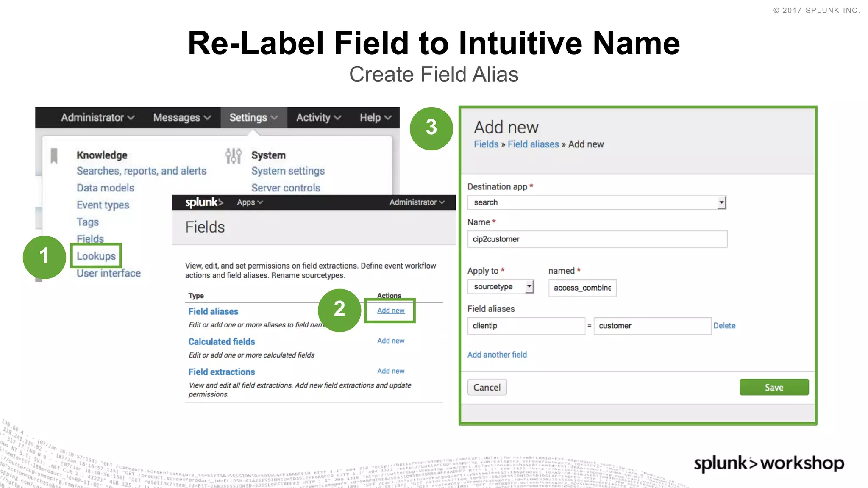Click Add new for Calculated fields
Viewport: 868px width, 488px height.
click(391, 341)
